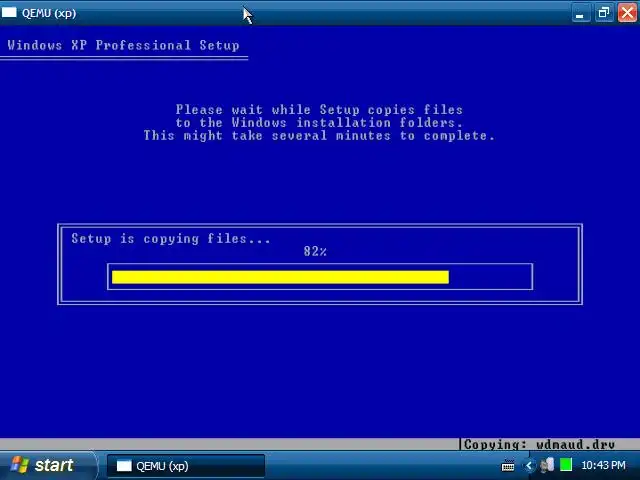
Task: Open the Messenger tray icon
Action: coord(547,465)
